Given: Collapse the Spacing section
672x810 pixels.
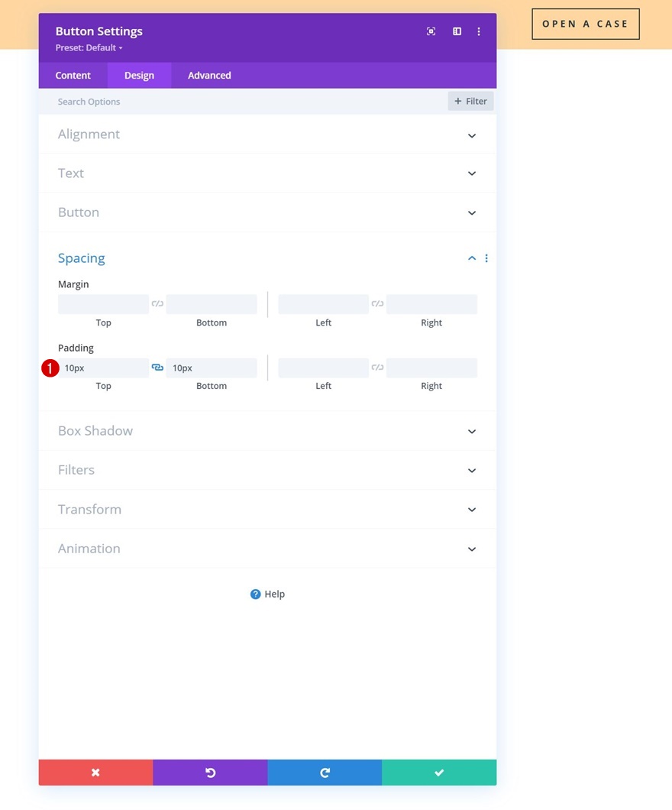Looking at the screenshot, I should coord(471,258).
